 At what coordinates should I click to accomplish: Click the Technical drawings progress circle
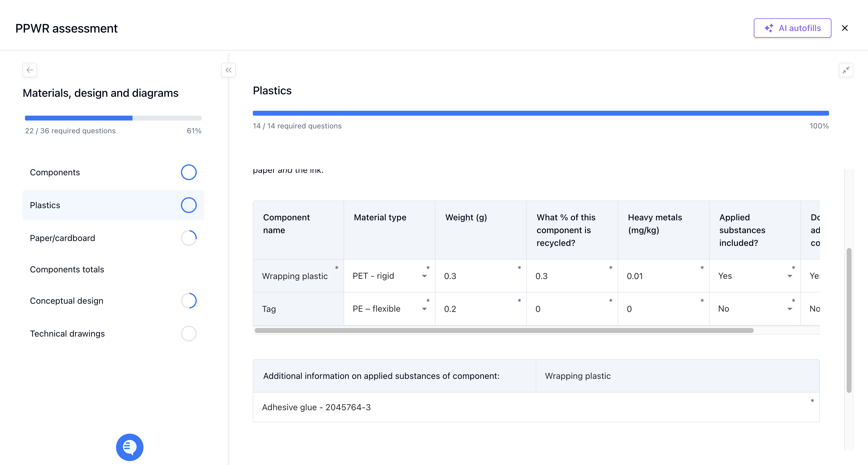tap(189, 333)
